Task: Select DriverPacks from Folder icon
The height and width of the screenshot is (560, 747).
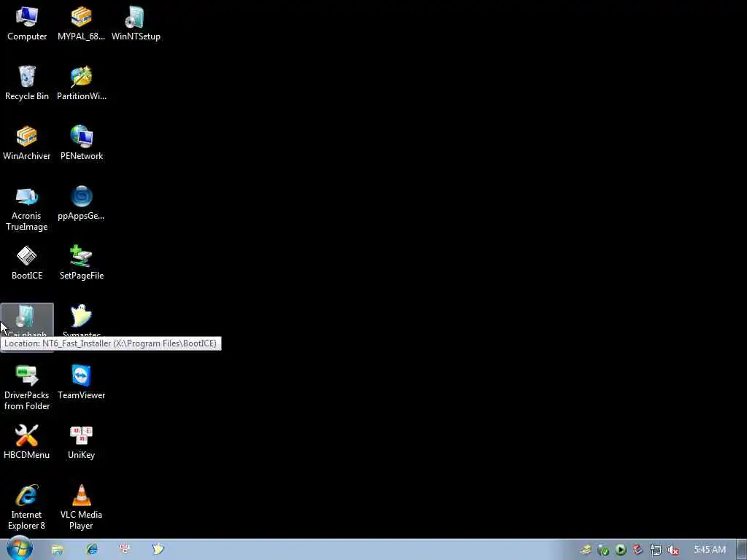Action: pyautogui.click(x=27, y=388)
